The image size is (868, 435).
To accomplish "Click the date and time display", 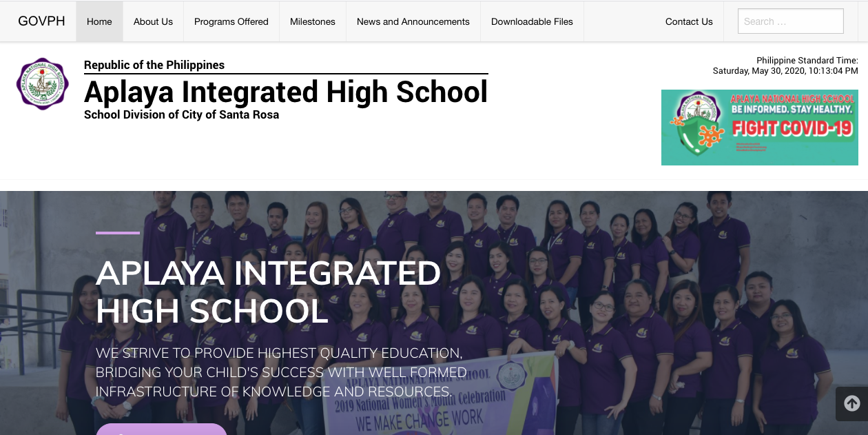I will tap(785, 71).
